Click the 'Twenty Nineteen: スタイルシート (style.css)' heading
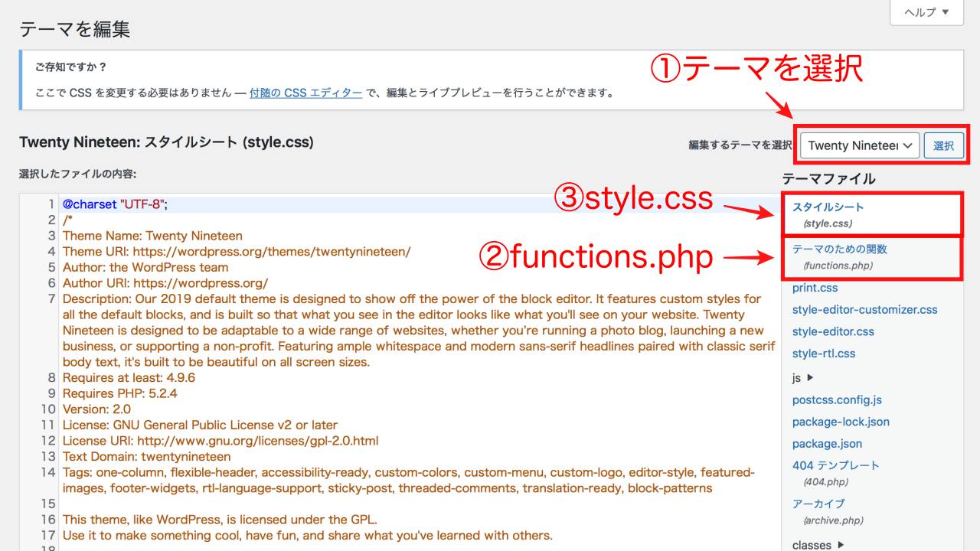The image size is (980, 551). (x=166, y=142)
